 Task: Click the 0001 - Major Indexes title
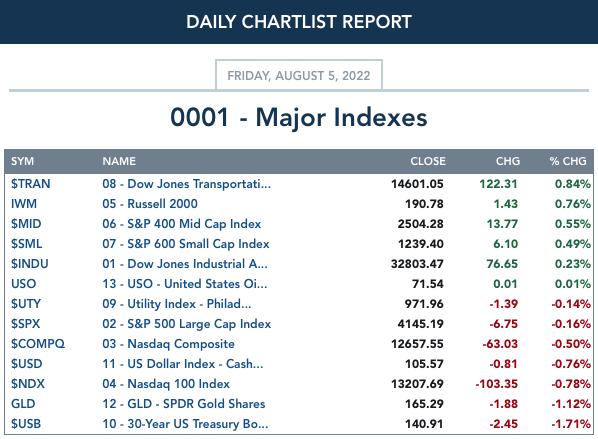(299, 117)
